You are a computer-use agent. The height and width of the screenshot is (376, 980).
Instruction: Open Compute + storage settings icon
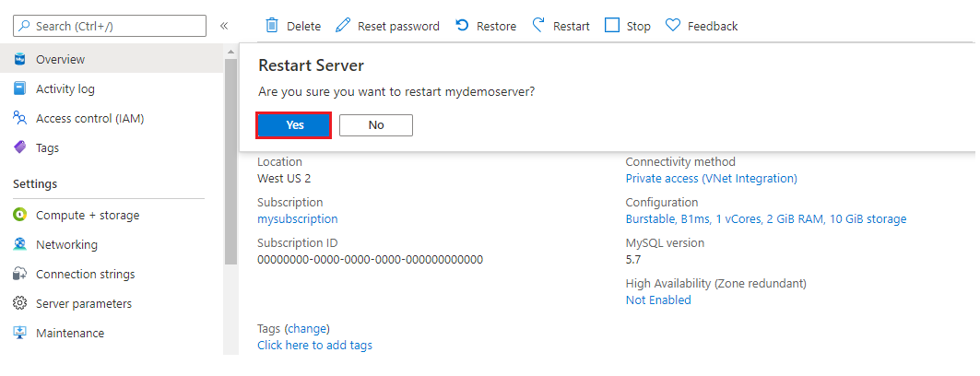coord(19,215)
